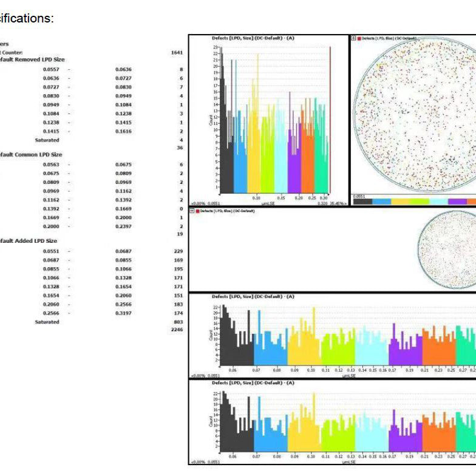Click the size value 0.0563

pyautogui.click(x=51, y=164)
